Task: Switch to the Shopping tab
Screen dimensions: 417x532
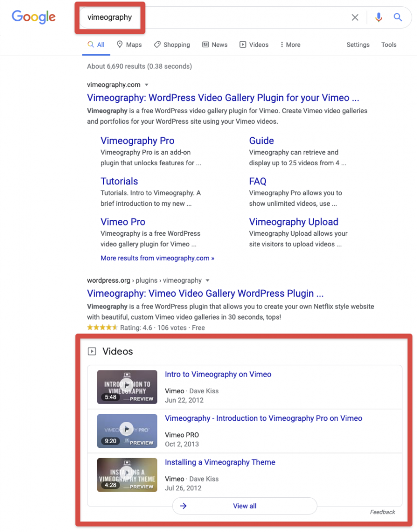Action: [x=172, y=45]
